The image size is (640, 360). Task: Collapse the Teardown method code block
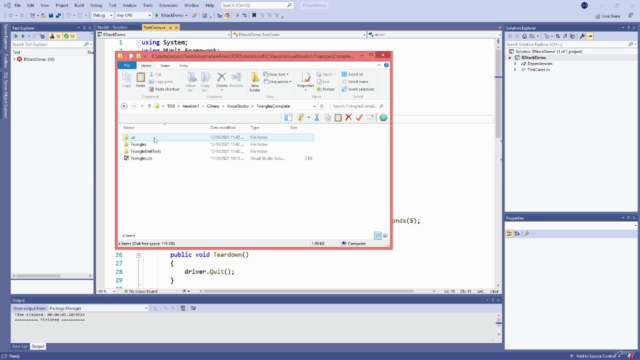pos(139,255)
